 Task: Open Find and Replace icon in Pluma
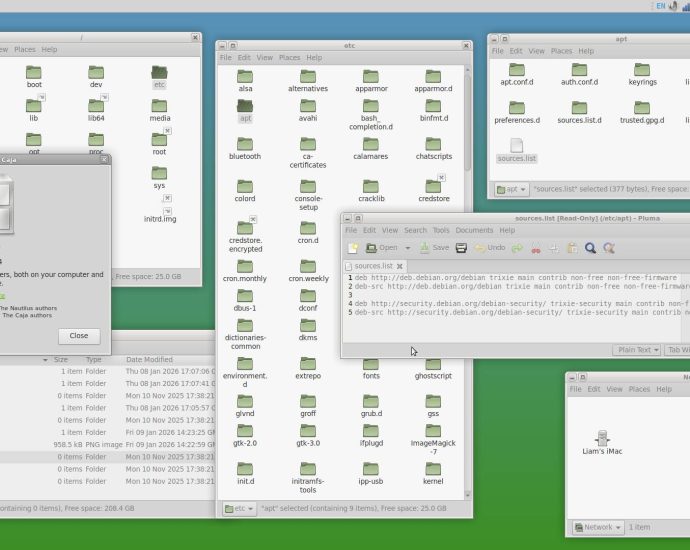pyautogui.click(x=609, y=249)
